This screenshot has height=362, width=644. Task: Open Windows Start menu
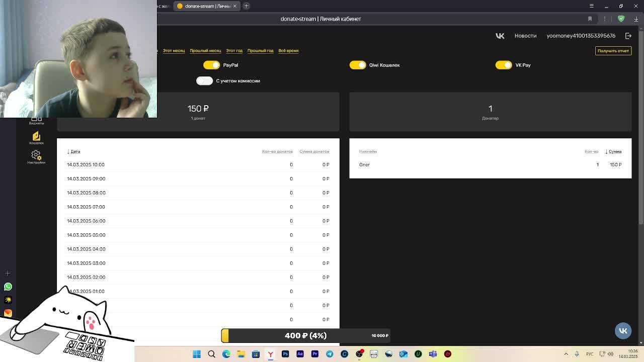(x=197, y=354)
